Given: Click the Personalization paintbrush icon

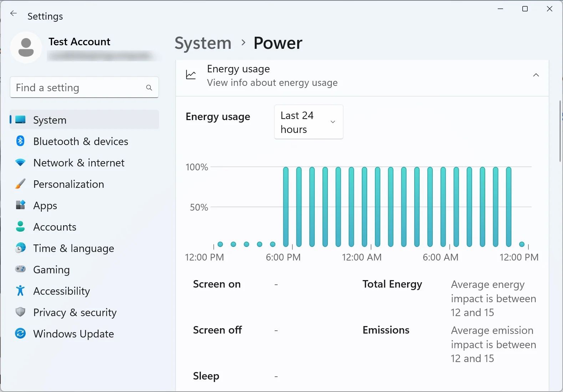Looking at the screenshot, I should pos(20,184).
